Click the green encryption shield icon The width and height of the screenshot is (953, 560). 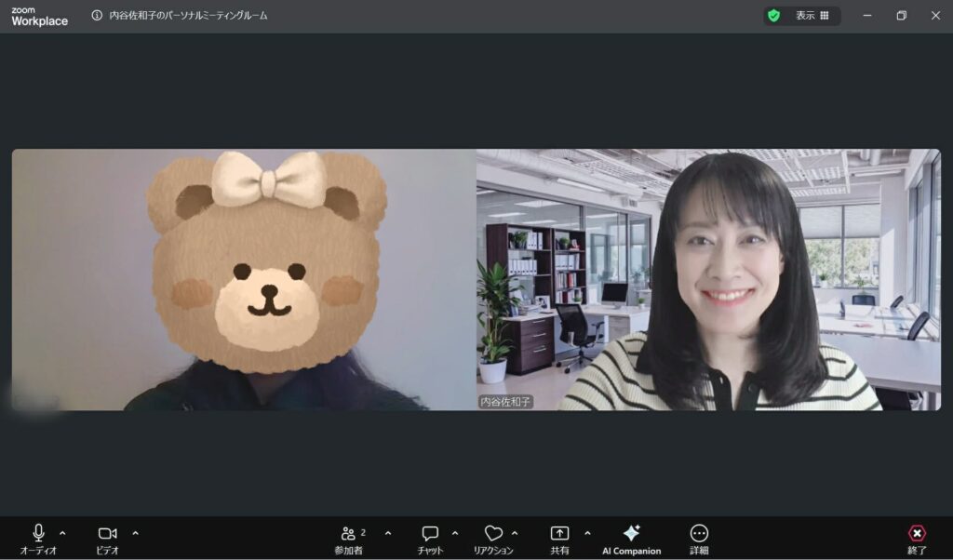click(x=773, y=16)
